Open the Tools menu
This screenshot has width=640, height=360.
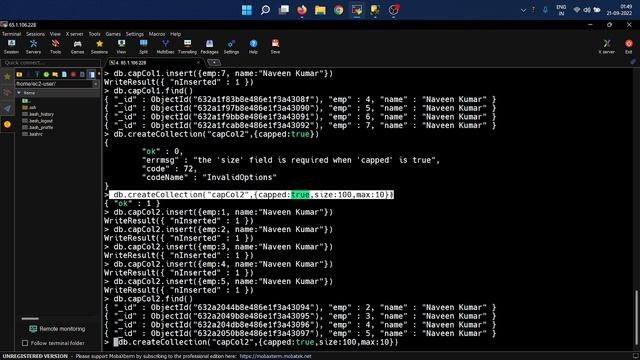94,34
